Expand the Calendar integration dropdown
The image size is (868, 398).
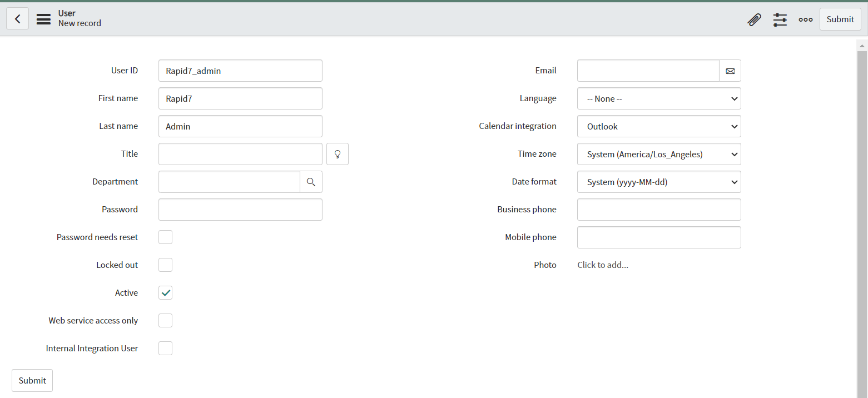click(658, 127)
